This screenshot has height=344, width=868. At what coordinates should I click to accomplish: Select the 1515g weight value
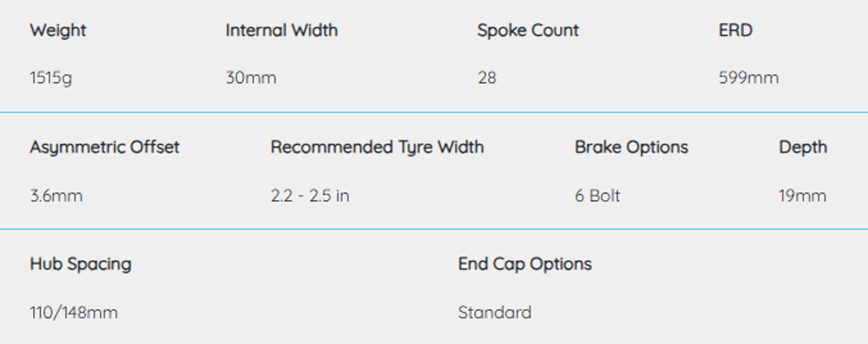(x=51, y=78)
